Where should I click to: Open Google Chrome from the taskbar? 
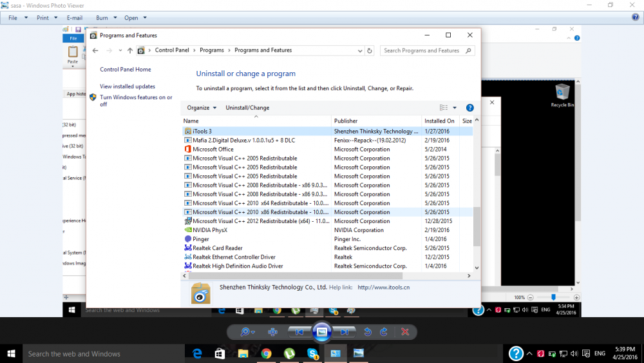266,353
